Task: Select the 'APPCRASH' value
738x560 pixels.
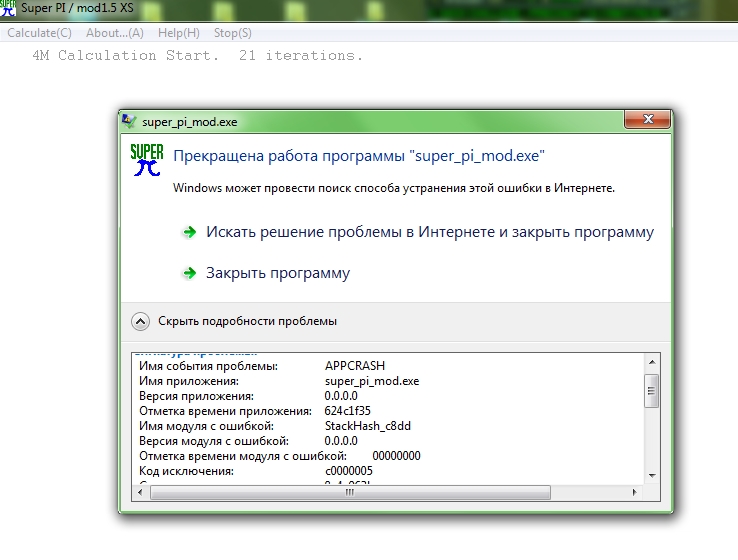Action: click(355, 366)
